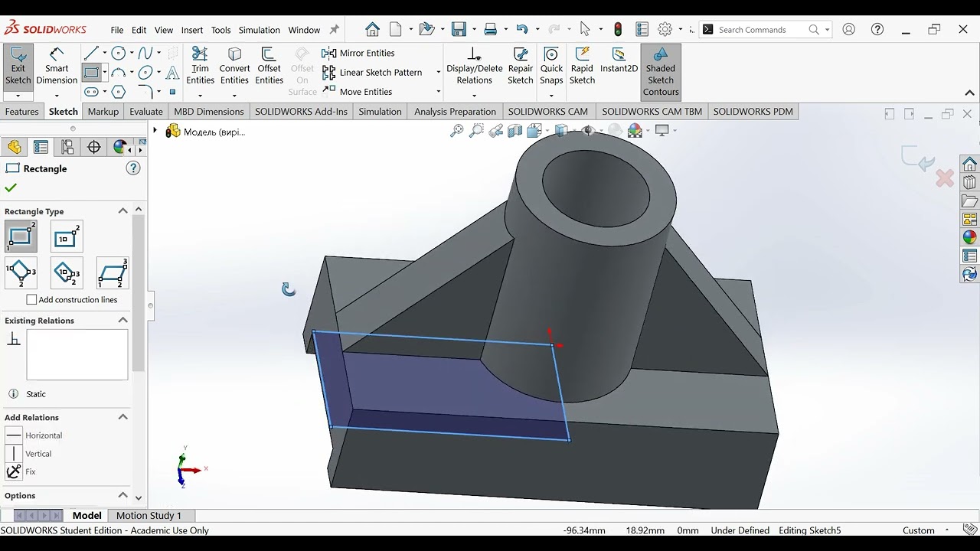Select the Polygon sketch tool

coord(118,92)
